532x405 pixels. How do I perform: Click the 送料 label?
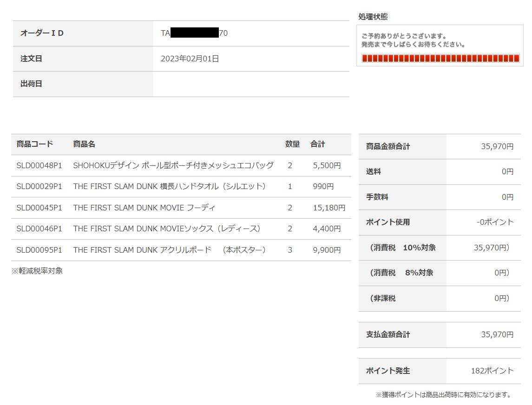(x=373, y=172)
